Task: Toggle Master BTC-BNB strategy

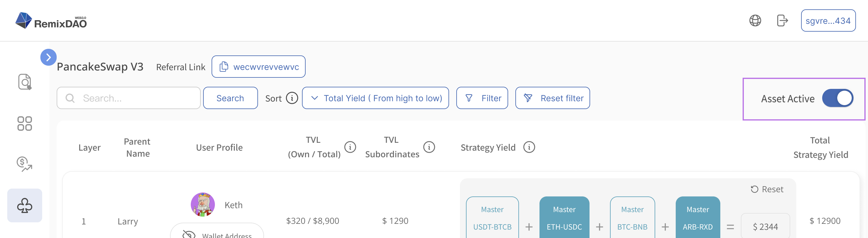Action: (x=632, y=218)
